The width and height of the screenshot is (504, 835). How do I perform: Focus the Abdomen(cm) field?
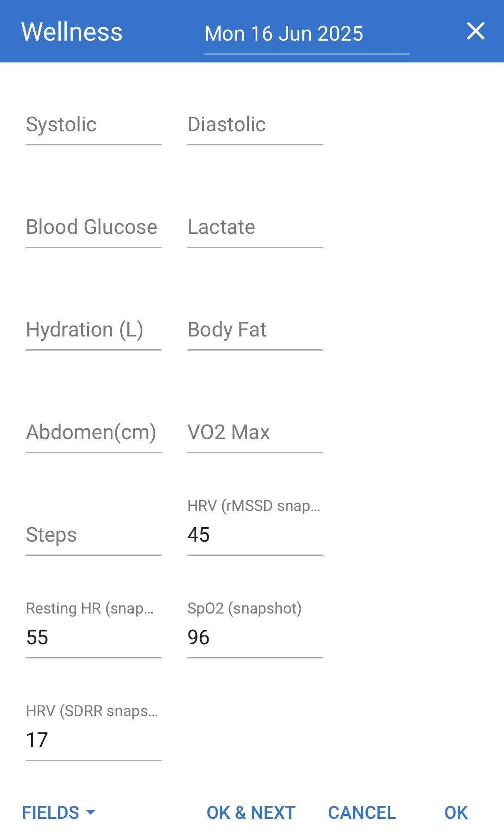pyautogui.click(x=93, y=433)
